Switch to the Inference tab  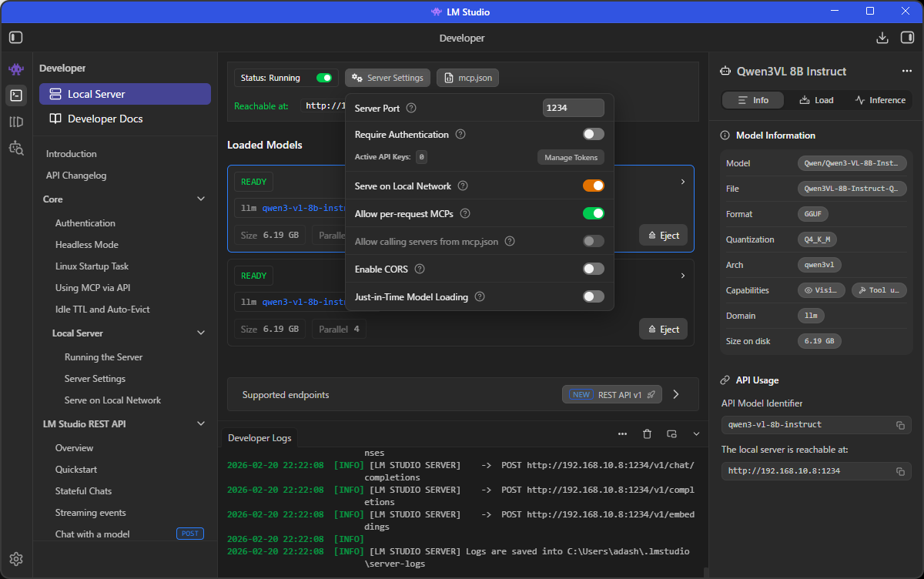tap(880, 100)
